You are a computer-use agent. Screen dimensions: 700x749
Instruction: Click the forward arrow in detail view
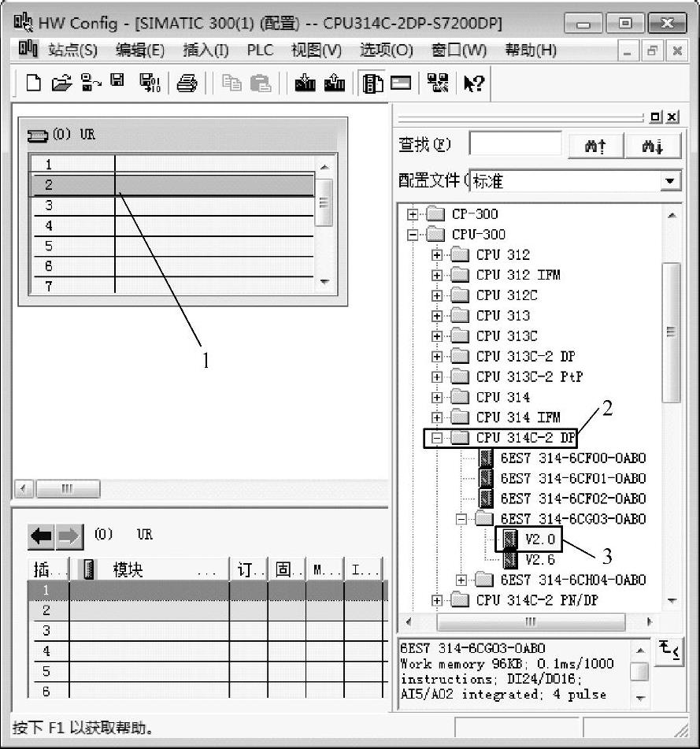(x=69, y=536)
